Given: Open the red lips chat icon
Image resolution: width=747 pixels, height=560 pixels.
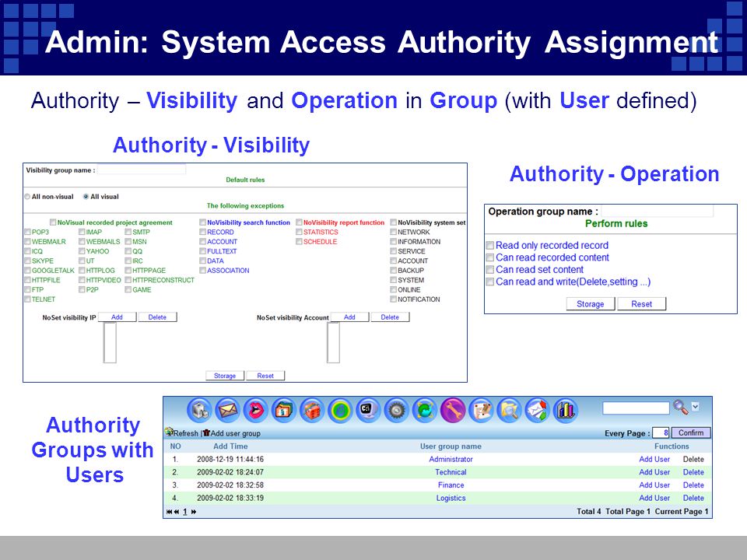Looking at the screenshot, I should coord(255,410).
